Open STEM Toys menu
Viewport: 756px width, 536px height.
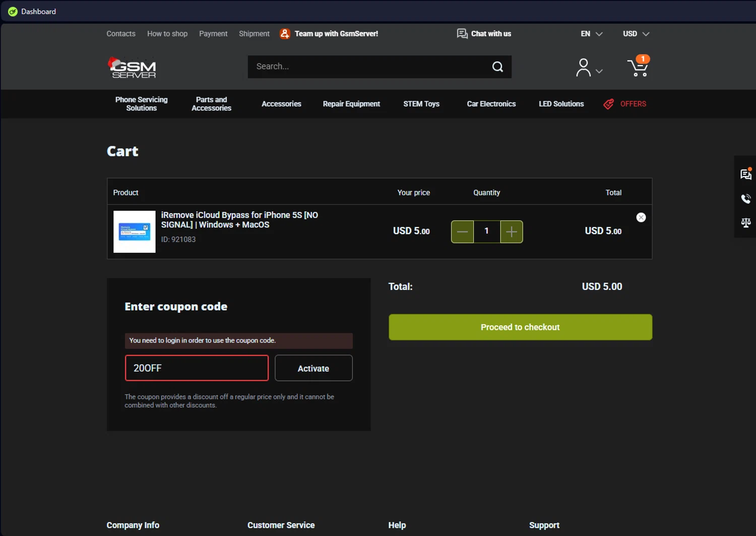(x=421, y=104)
